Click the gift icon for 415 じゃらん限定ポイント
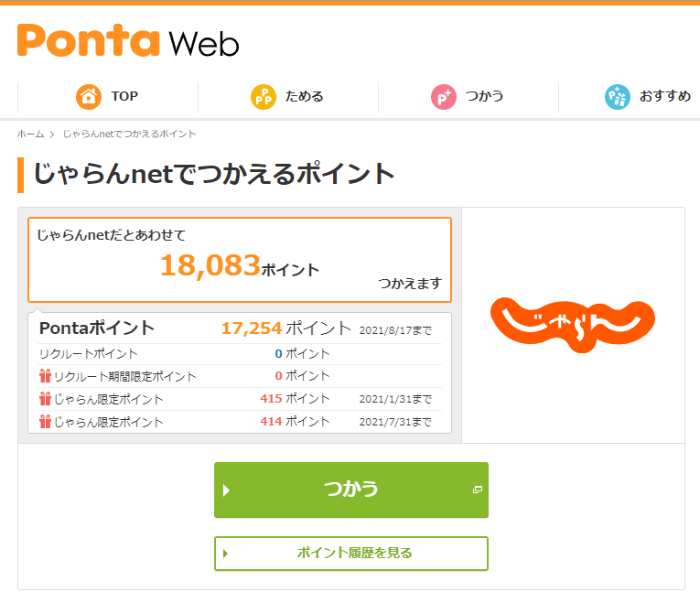The height and width of the screenshot is (603, 700). [45, 399]
